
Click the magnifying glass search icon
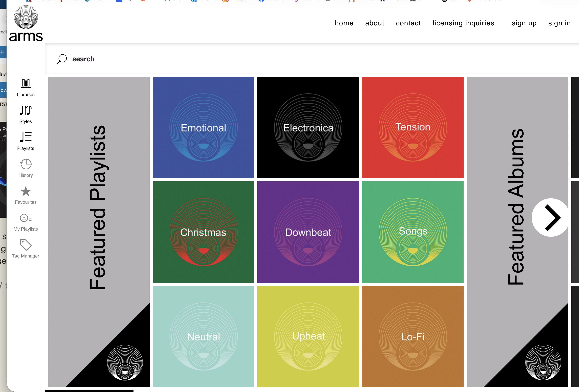(x=62, y=59)
